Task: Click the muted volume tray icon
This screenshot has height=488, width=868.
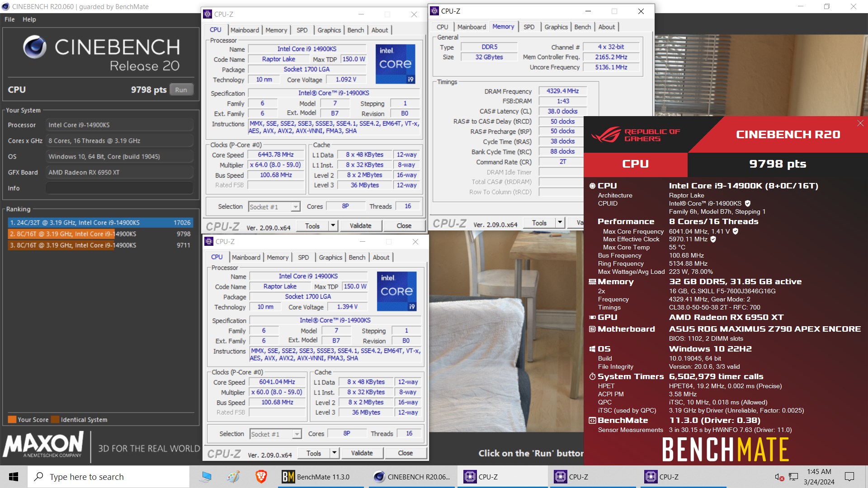Action: point(779,477)
